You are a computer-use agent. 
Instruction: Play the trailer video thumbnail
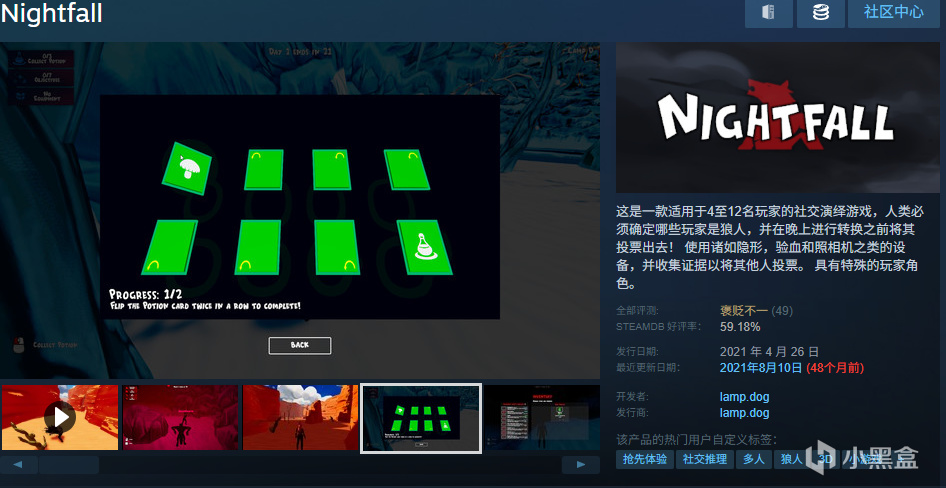(60, 417)
